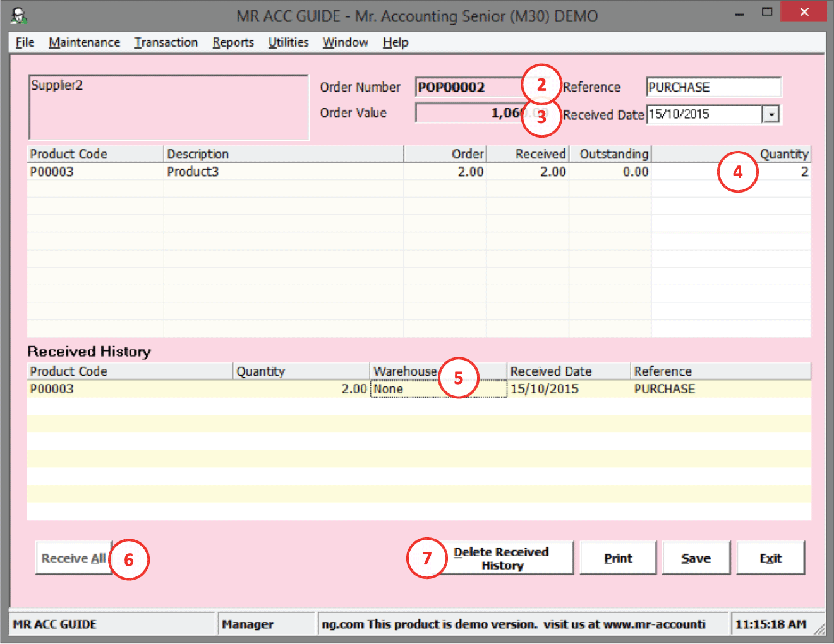Viewport: 834px width, 644px height.
Task: Click the Print button
Action: pos(618,558)
